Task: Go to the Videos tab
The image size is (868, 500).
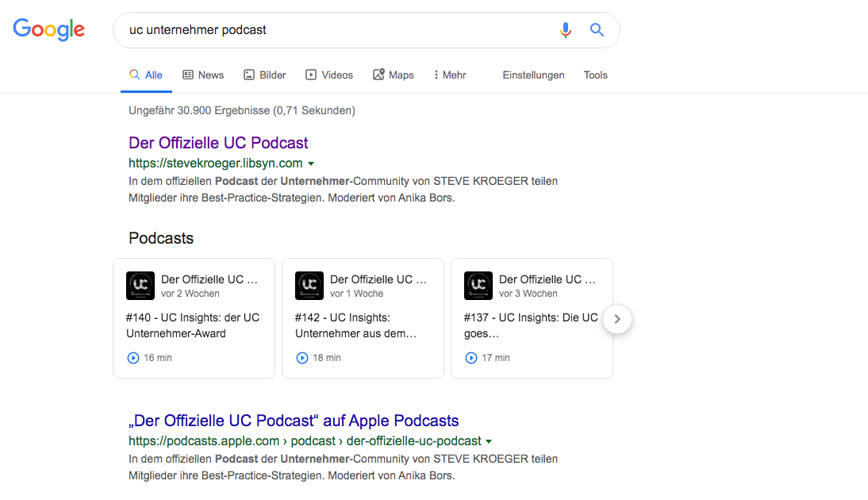Action: tap(329, 75)
